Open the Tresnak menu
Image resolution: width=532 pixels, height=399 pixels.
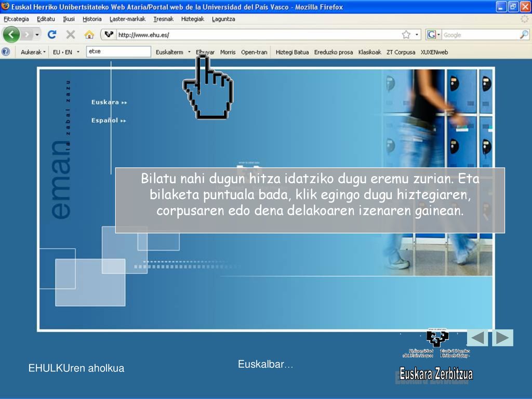click(164, 19)
